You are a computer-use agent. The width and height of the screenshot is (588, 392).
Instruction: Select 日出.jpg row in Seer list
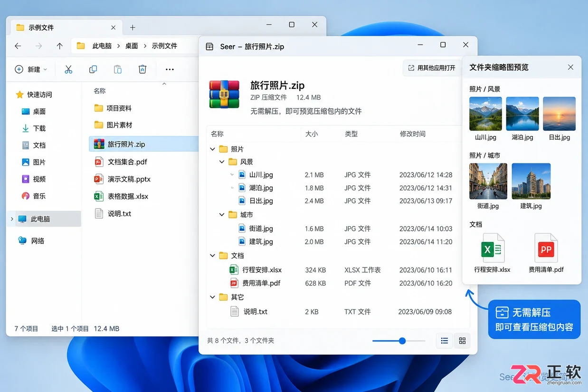click(x=334, y=201)
